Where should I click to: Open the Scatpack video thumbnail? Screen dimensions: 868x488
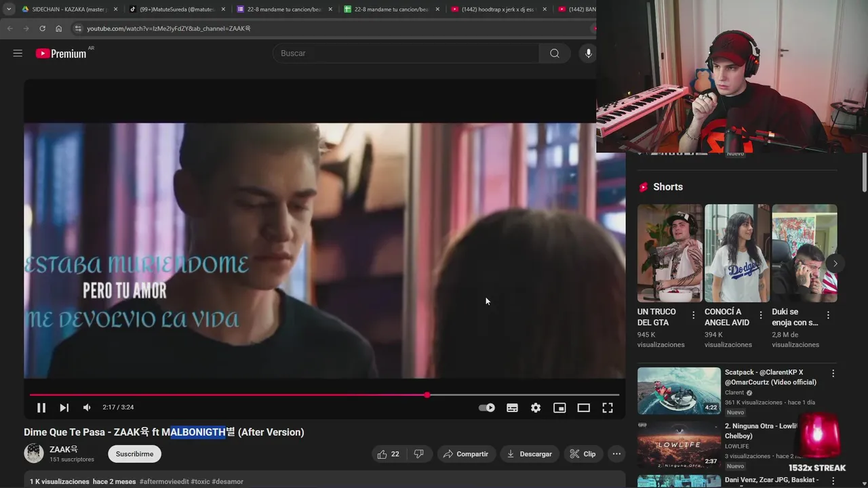pyautogui.click(x=679, y=390)
